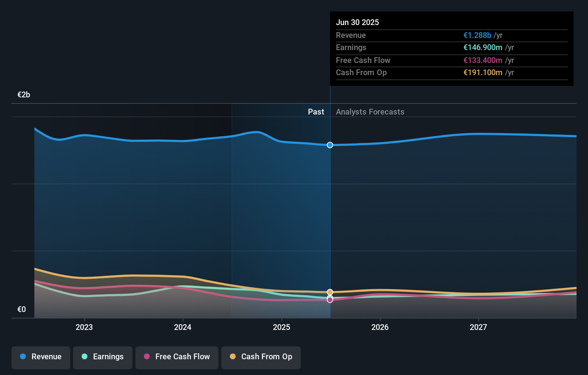The image size is (588, 375).
Task: Click the revenue data point marker on chart
Action: [329, 145]
